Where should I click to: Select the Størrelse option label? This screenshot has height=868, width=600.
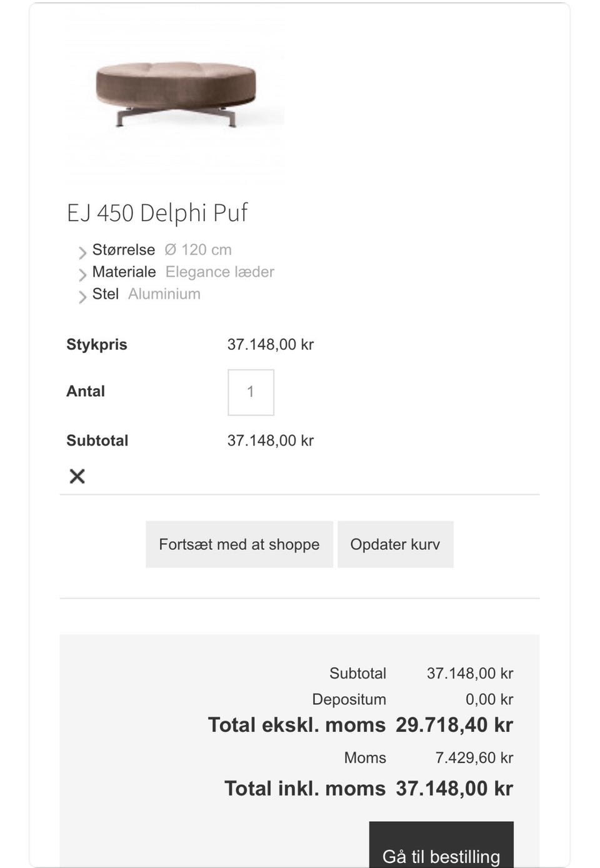[124, 250]
